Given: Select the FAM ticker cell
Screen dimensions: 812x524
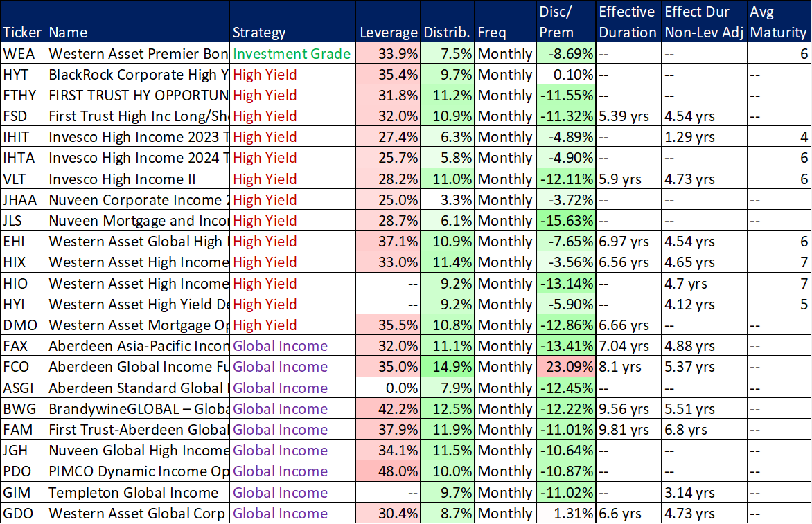Looking at the screenshot, I should 23,429.
